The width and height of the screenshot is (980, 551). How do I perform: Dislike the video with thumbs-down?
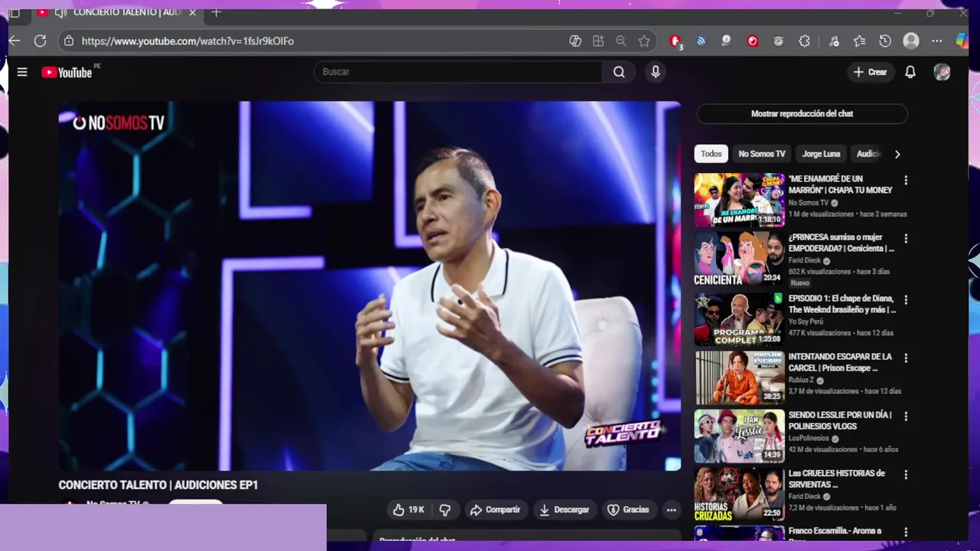445,510
